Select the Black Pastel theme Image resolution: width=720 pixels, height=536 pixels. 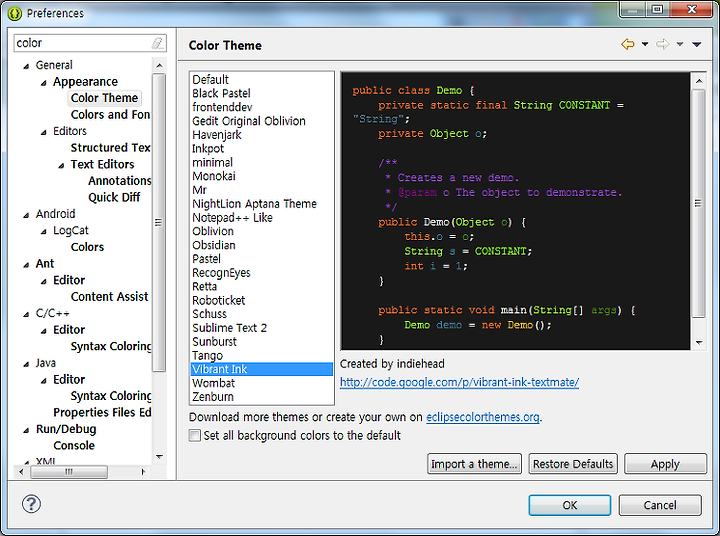click(262, 93)
